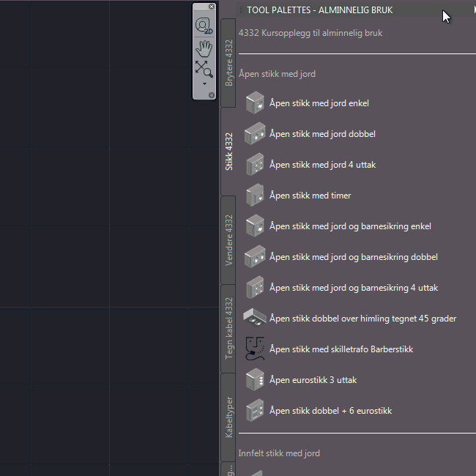The image size is (476, 476).
Task: Choose Åpen stikk med barnesikring dobbel
Action: 353,257
